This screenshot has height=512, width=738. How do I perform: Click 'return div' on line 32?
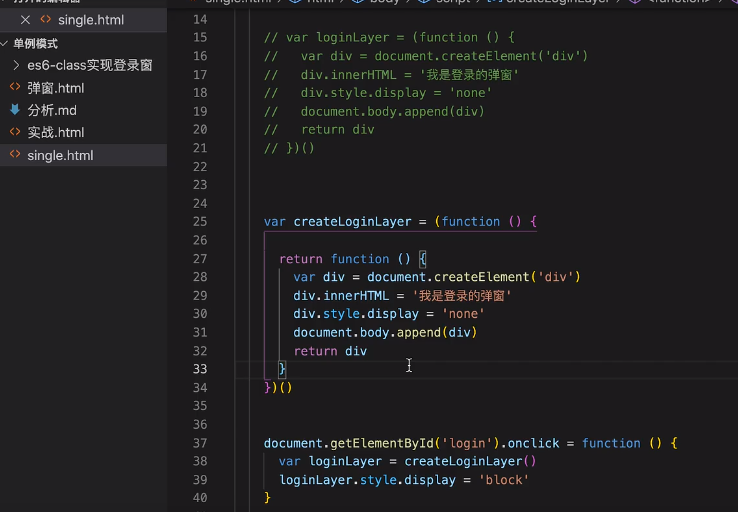click(x=330, y=351)
